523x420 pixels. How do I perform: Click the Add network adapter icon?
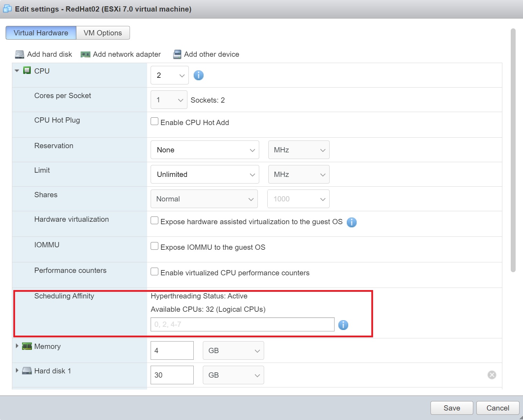coord(85,55)
